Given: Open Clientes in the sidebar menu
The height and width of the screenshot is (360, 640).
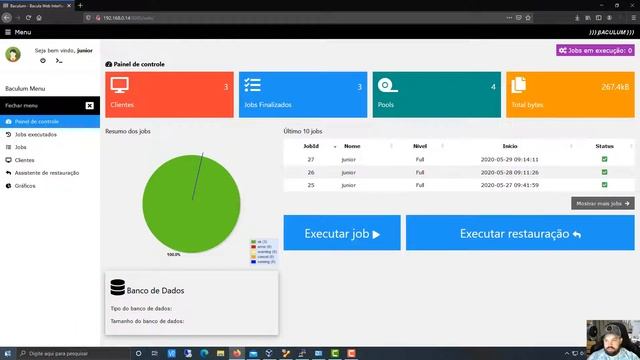Looking at the screenshot, I should tap(50, 160).
